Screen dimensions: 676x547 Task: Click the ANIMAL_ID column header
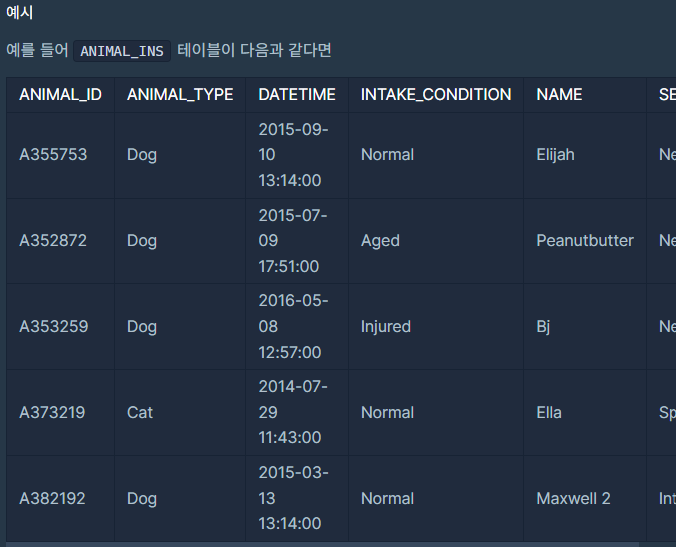click(x=60, y=95)
